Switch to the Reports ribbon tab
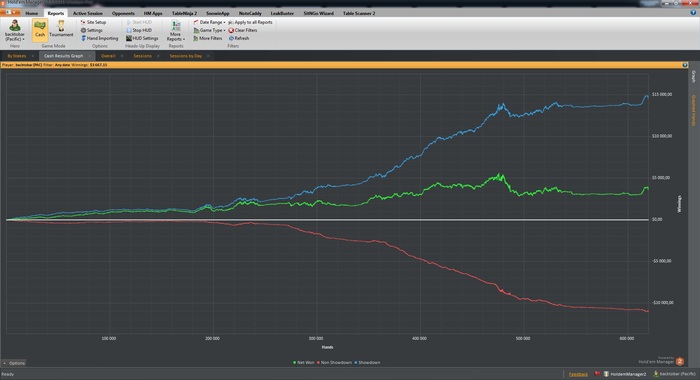Image resolution: width=700 pixels, height=380 pixels. [56, 13]
